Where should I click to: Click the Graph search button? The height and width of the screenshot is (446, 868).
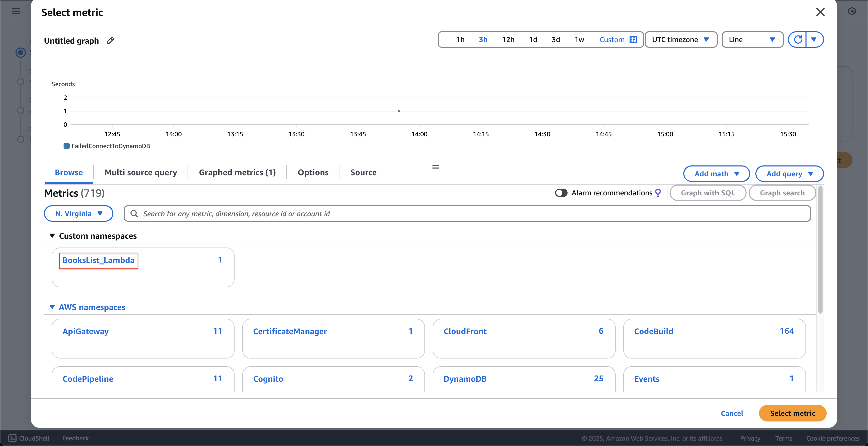coord(782,192)
